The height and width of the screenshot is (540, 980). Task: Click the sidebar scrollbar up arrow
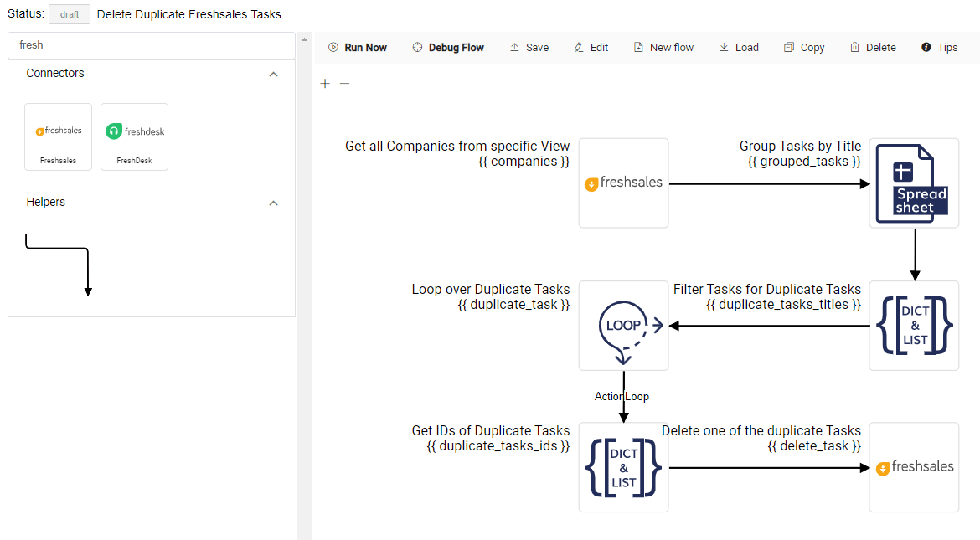click(x=304, y=40)
